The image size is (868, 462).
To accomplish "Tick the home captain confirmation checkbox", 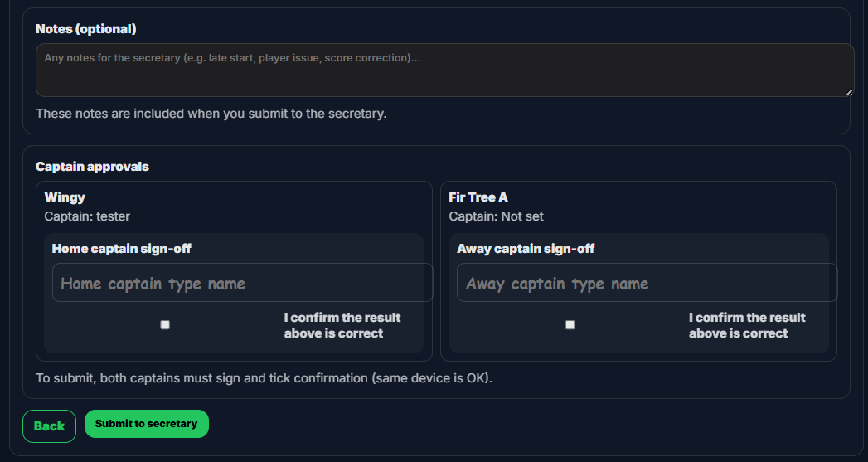I will click(165, 325).
